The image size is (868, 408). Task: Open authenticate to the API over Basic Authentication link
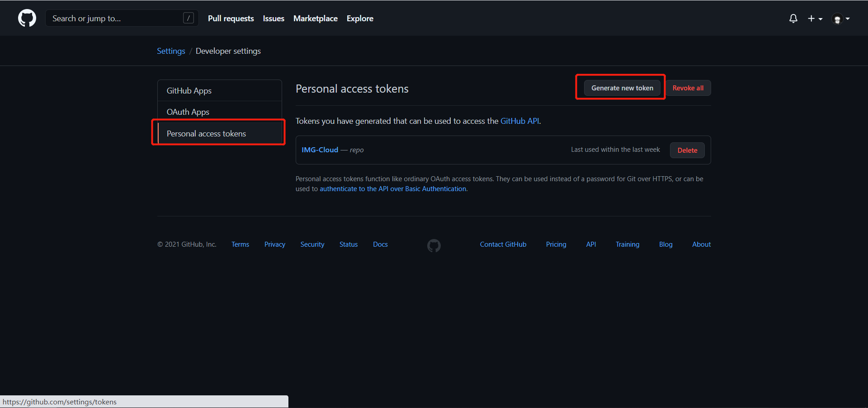point(393,189)
